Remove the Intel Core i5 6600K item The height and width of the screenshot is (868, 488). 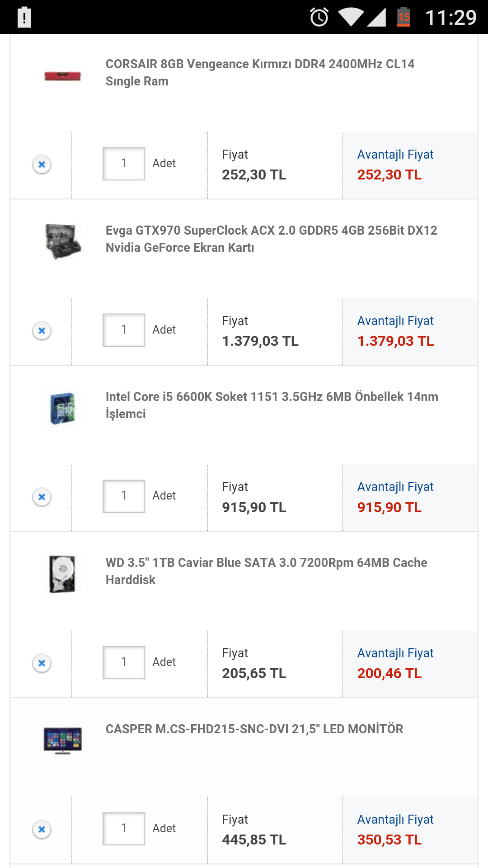pos(42,497)
